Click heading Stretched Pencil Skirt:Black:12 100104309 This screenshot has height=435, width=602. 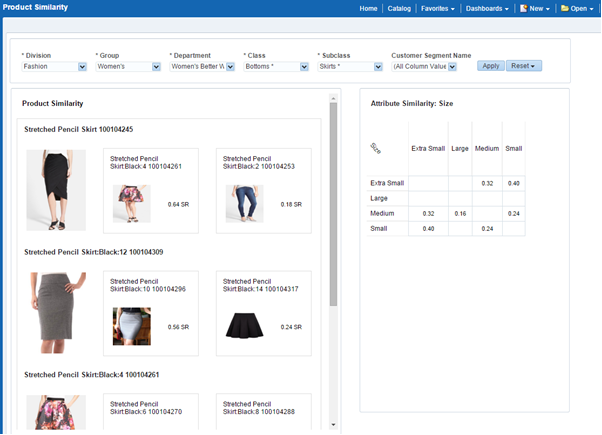[x=94, y=252]
